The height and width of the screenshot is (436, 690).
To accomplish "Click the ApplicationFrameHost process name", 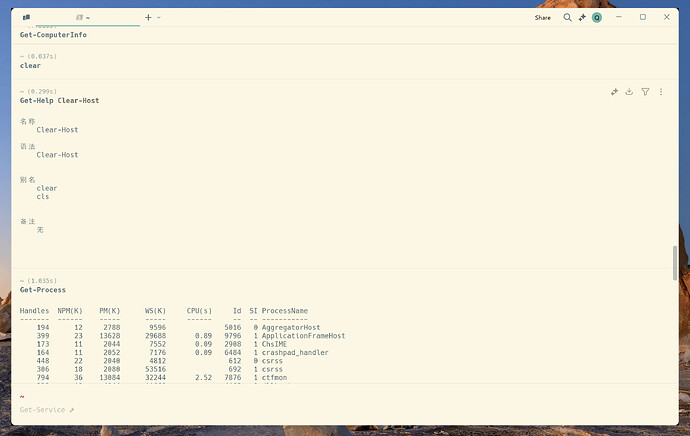I will [303, 336].
